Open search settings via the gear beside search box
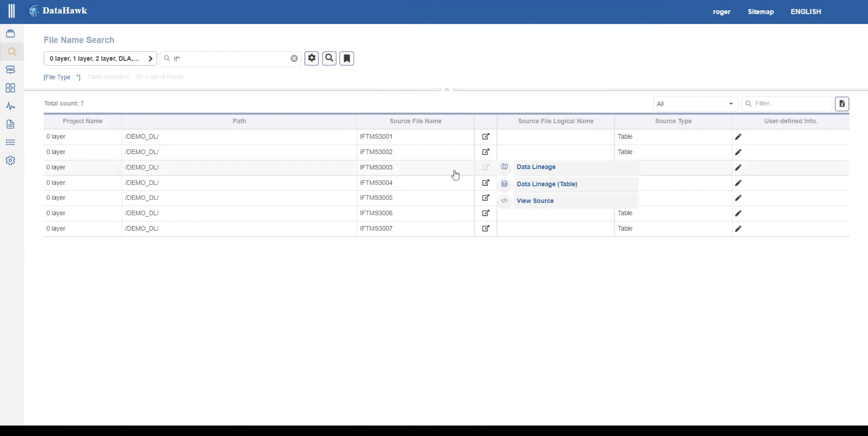Viewport: 868px width, 436px height. (311, 58)
